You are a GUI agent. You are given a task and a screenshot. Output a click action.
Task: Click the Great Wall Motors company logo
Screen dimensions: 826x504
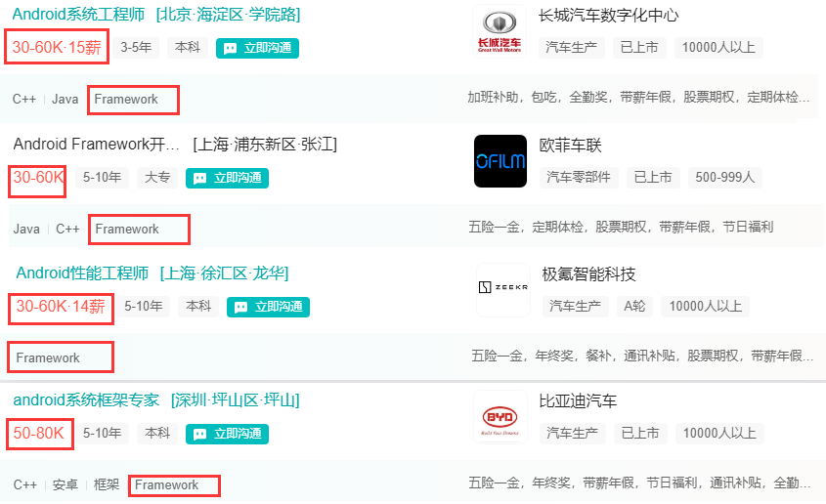[500, 31]
